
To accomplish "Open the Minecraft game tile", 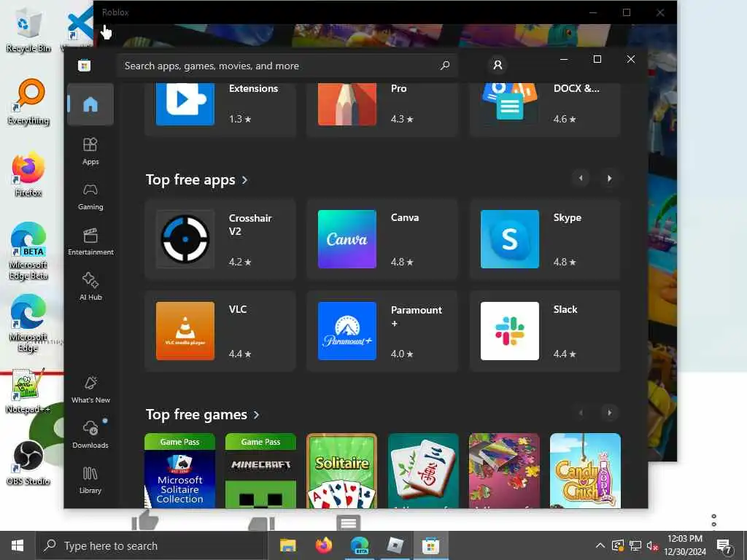I will pyautogui.click(x=260, y=470).
